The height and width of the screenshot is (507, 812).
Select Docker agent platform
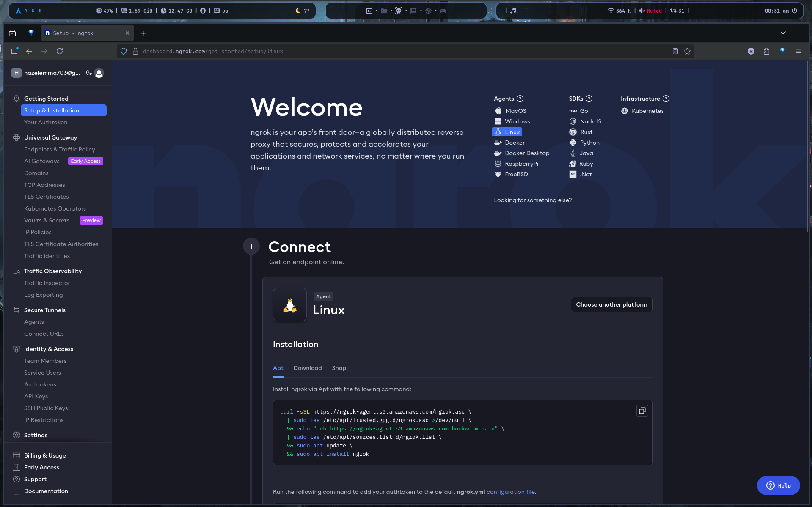coord(514,143)
